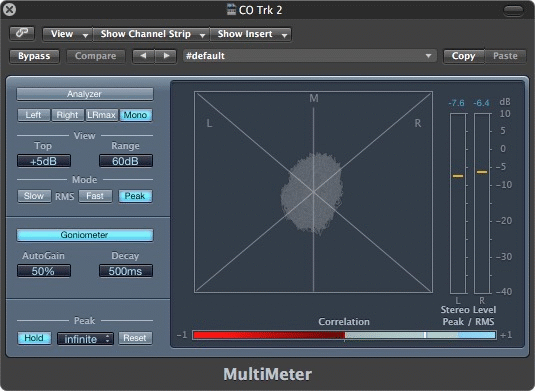Toggle the Peak Hold button
The height and width of the screenshot is (391, 535).
(x=34, y=338)
